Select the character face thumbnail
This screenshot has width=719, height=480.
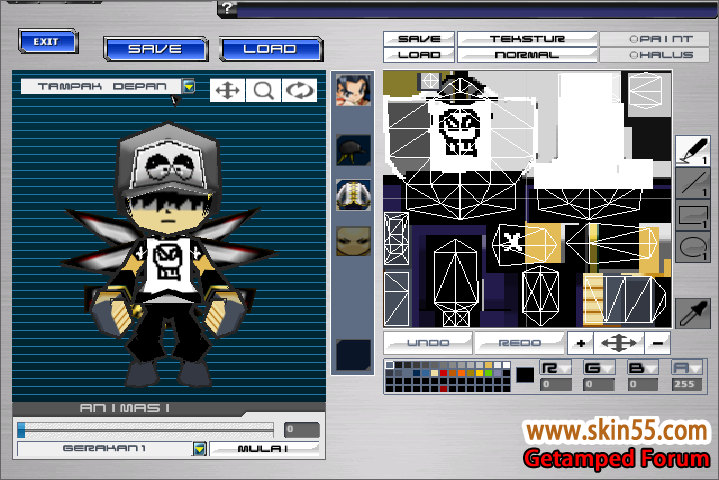353,90
